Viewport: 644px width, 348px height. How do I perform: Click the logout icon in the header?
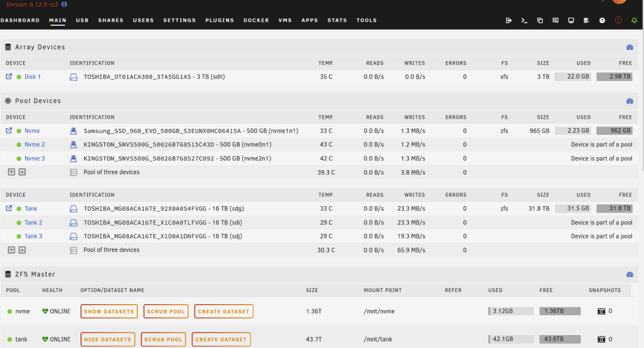[509, 20]
